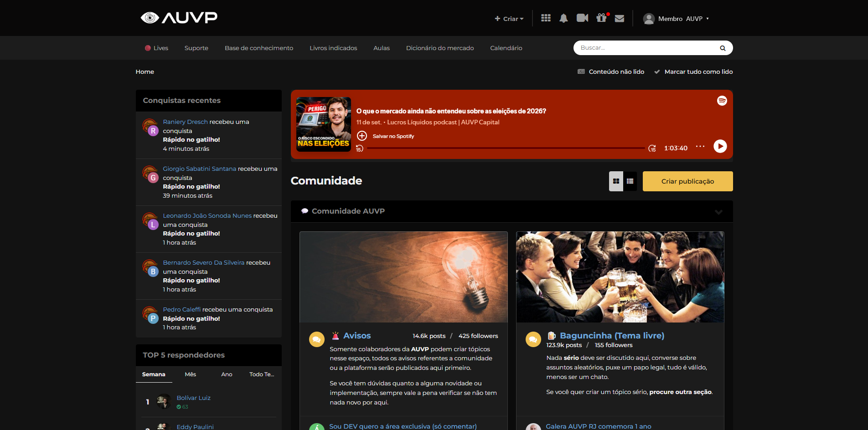
Task: Open Baguncinha (Tema livre) forum
Action: 612,336
